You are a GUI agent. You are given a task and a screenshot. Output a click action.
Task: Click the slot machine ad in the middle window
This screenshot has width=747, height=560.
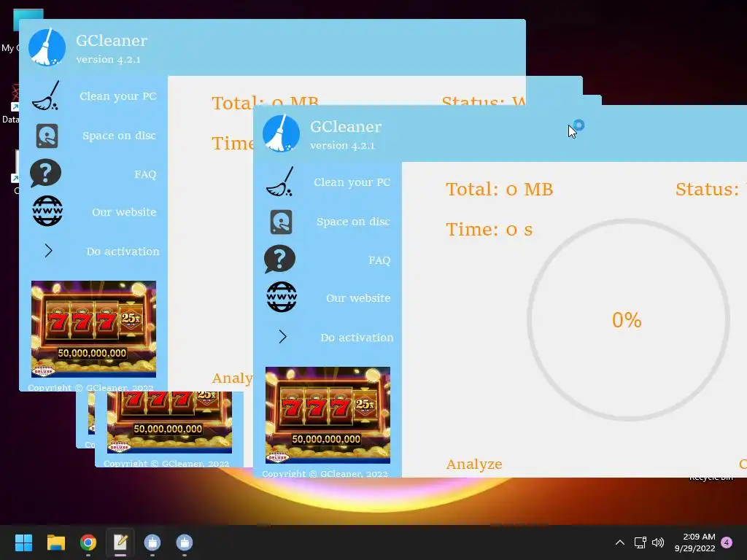coord(169,422)
